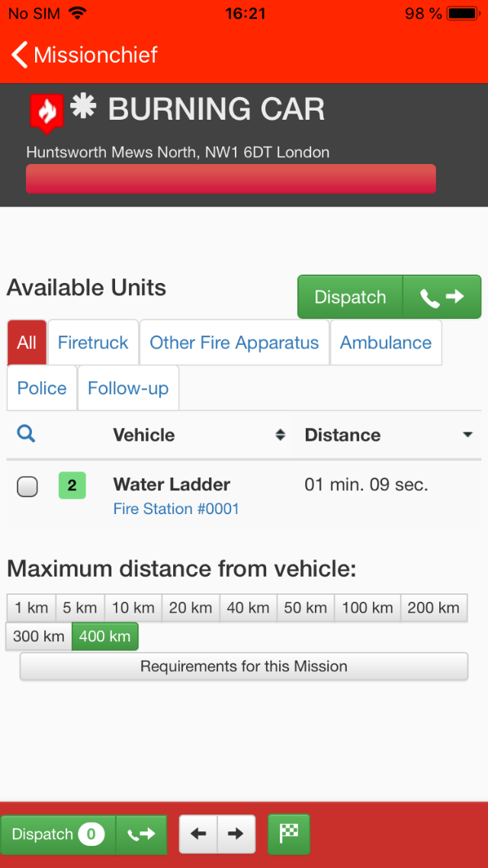Click the red fire mission icon
The width and height of the screenshot is (488, 868).
[x=47, y=113]
